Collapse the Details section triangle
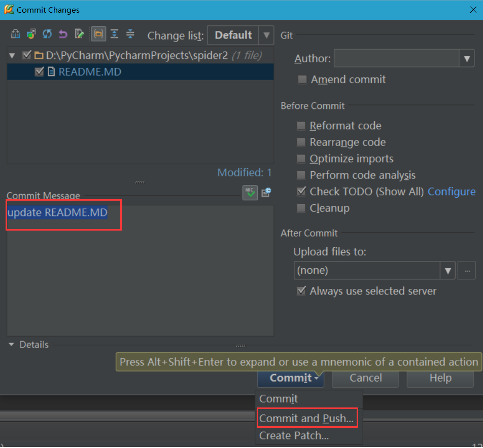Screen dimensions: 483x448 click(x=11, y=344)
